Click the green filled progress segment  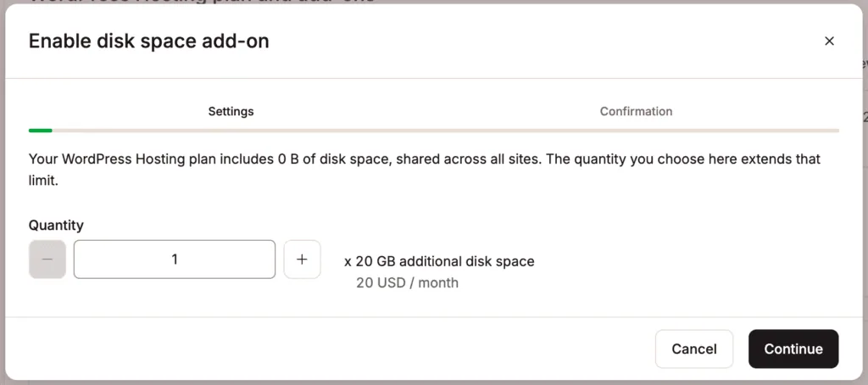pyautogui.click(x=40, y=131)
